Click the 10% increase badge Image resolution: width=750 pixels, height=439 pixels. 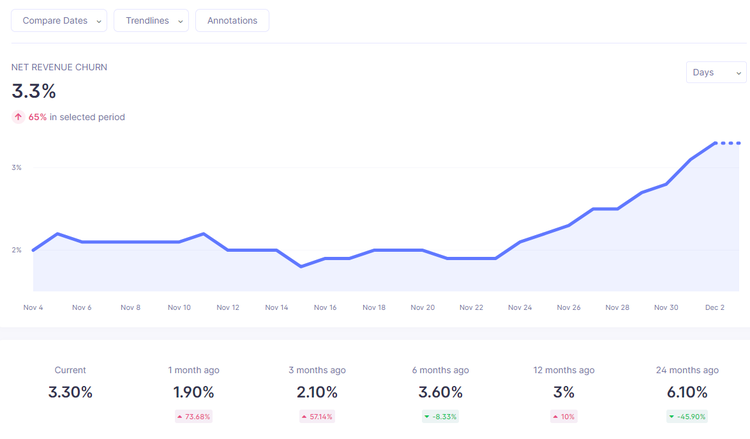564,417
